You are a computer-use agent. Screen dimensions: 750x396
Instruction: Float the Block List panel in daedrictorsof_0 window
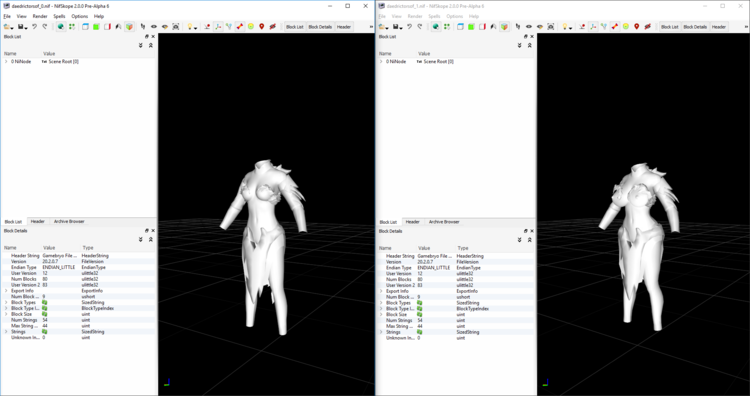pos(147,36)
